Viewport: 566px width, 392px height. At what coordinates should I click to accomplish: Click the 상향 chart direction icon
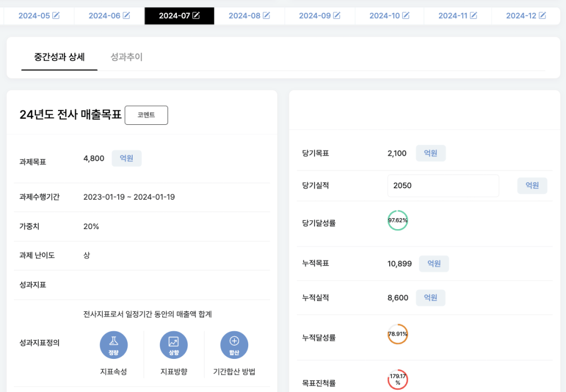pos(174,345)
